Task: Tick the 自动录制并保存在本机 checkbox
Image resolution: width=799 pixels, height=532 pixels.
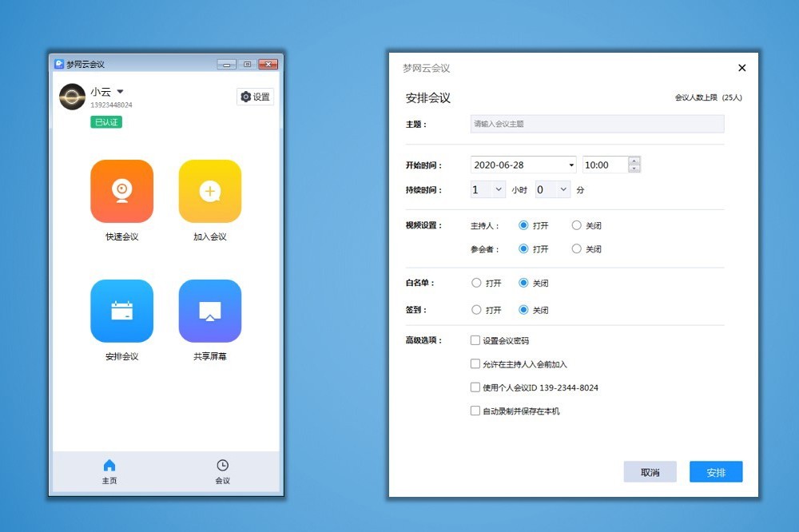Action: point(475,411)
